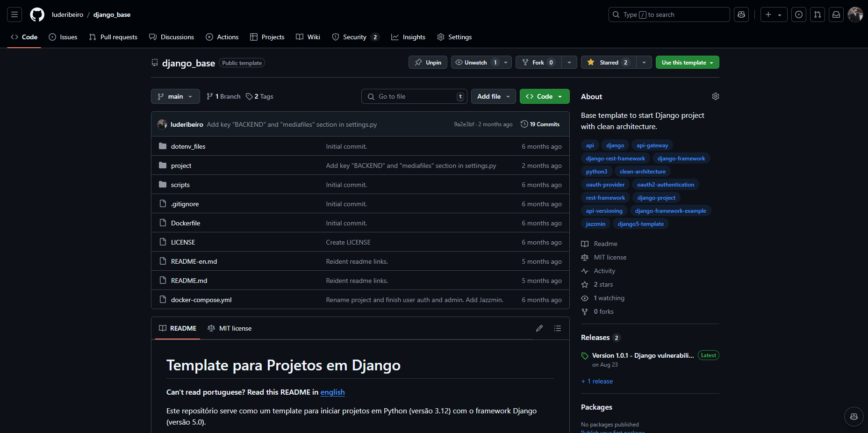Unpin the repository

[428, 62]
